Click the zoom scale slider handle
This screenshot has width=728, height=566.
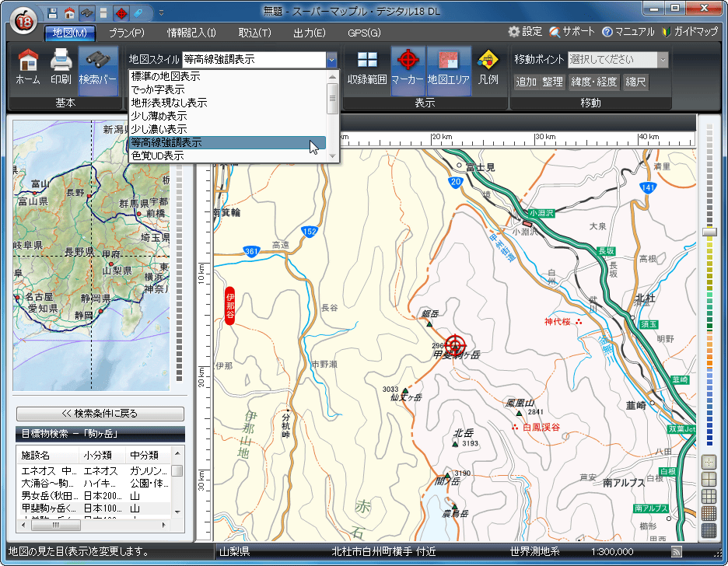pyautogui.click(x=709, y=232)
